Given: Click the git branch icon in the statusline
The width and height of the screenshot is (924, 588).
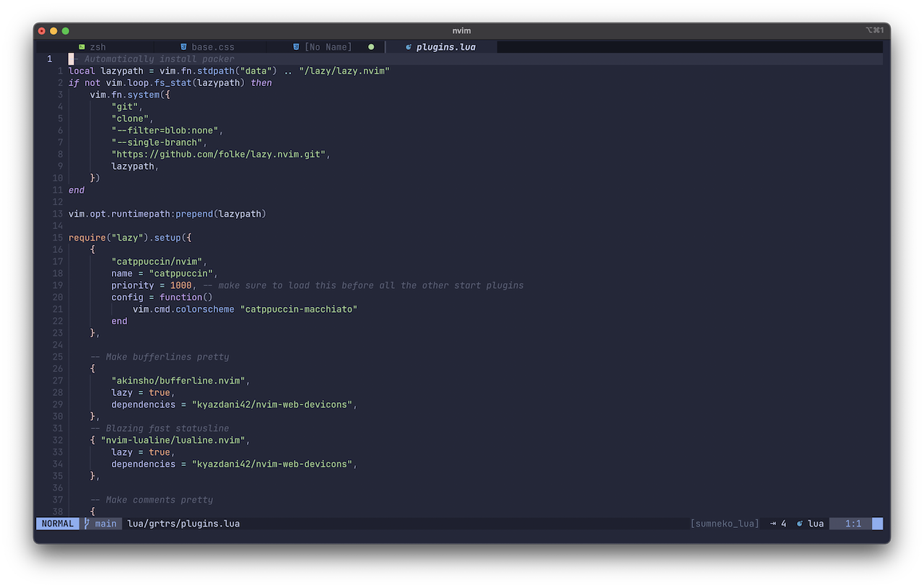Looking at the screenshot, I should click(87, 524).
